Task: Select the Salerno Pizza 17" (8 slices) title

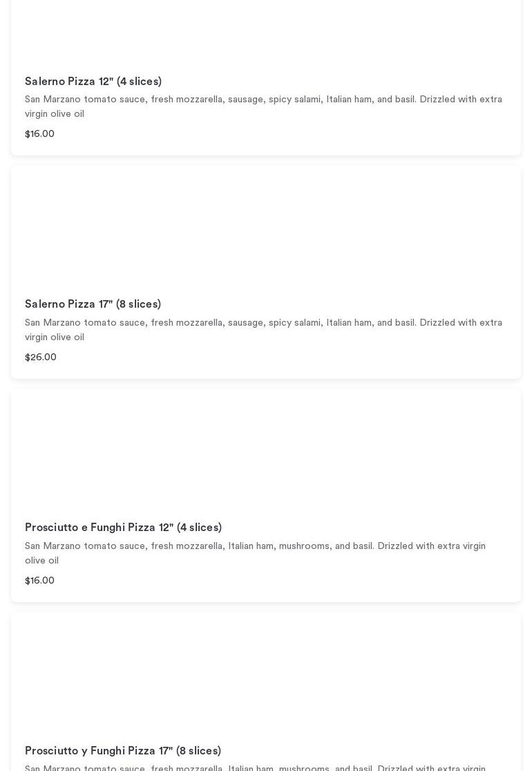Action: (93, 304)
